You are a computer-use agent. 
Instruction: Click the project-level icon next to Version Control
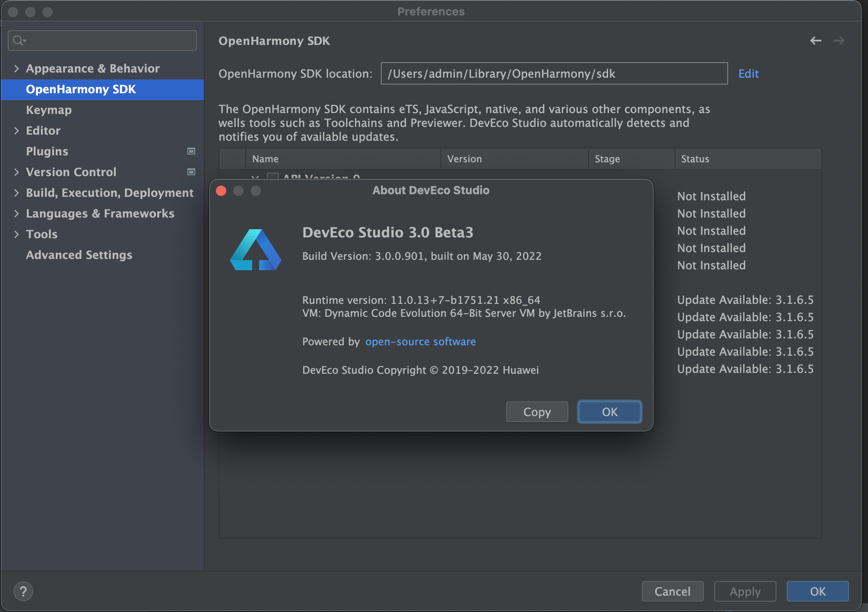[191, 172]
